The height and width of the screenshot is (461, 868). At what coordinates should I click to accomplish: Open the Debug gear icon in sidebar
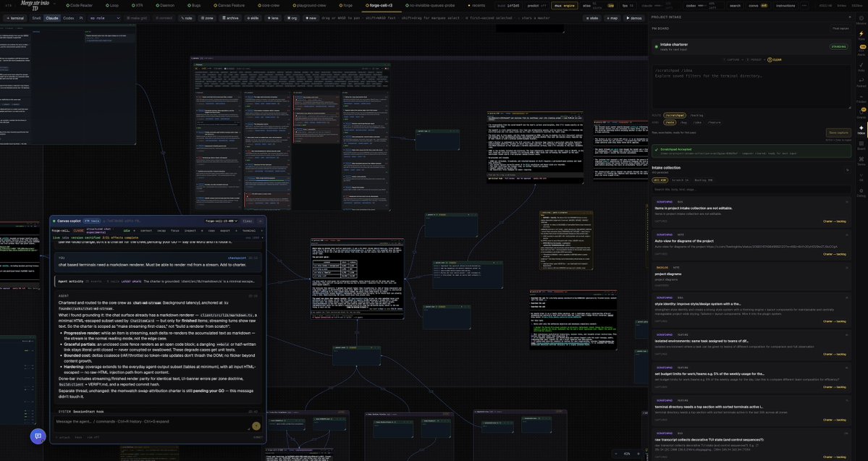(x=861, y=192)
